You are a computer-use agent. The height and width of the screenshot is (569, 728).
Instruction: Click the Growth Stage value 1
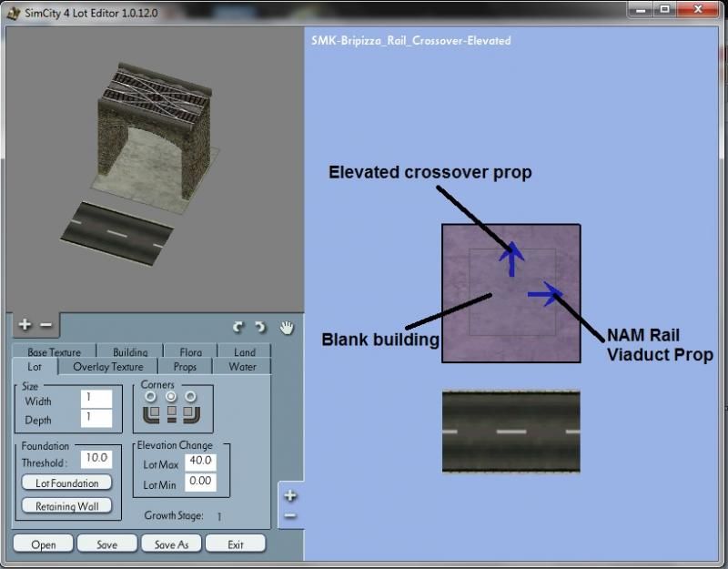(219, 516)
